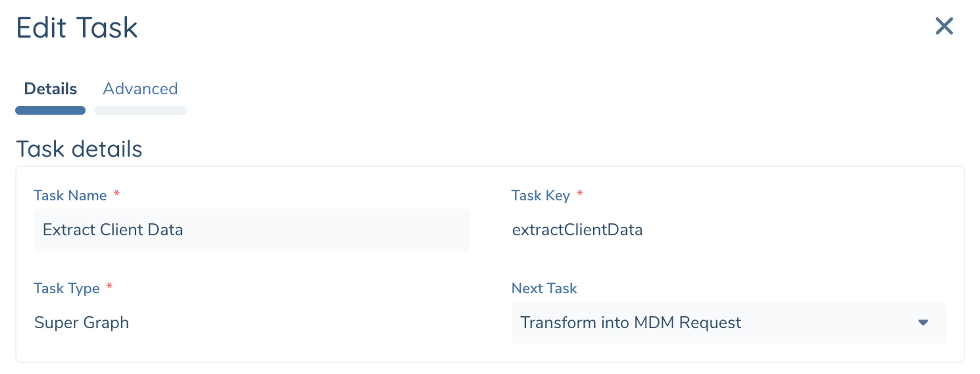Click the Task details section title
This screenshot has height=374, width=980.
[x=80, y=149]
